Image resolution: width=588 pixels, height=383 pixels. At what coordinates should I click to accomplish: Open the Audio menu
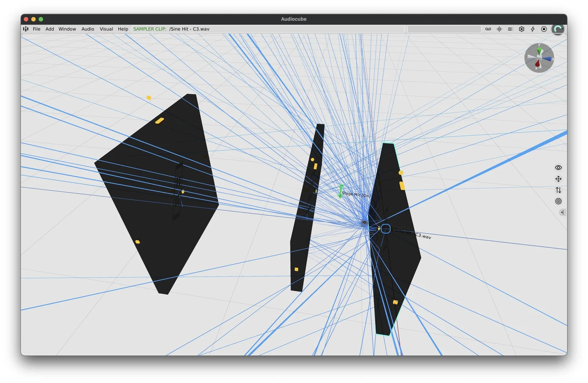point(87,29)
